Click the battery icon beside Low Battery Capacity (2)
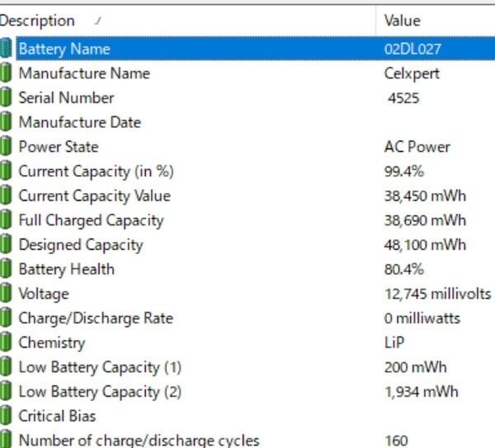Viewport: 495px width, 448px height. [x=6, y=391]
